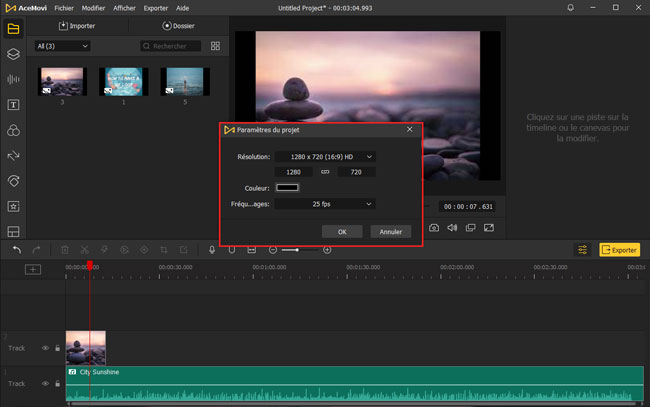This screenshot has width=650, height=407.
Task: Open the All (3) media filter dropdown
Action: (x=62, y=46)
